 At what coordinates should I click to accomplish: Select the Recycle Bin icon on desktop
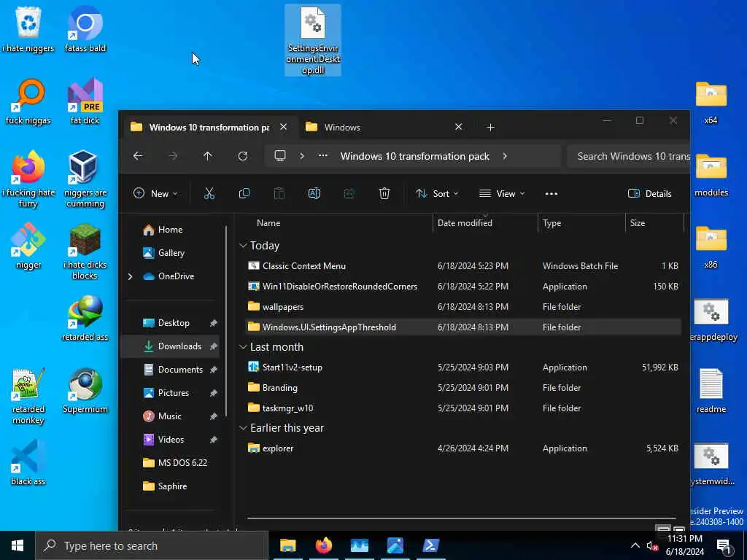28,29
